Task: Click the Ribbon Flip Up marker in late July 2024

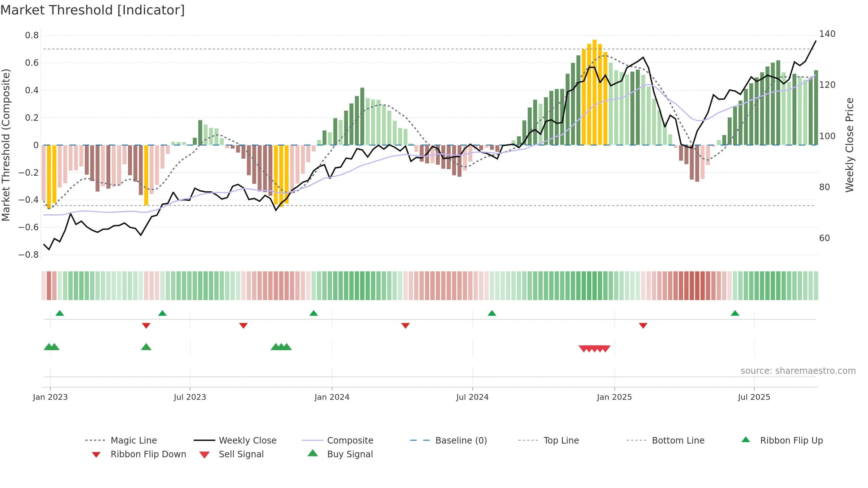Action: [x=492, y=313]
